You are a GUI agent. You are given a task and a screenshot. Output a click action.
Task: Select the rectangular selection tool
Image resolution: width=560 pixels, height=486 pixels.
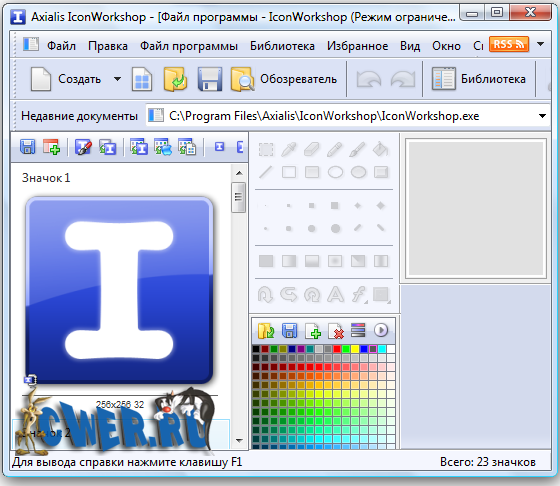click(266, 150)
